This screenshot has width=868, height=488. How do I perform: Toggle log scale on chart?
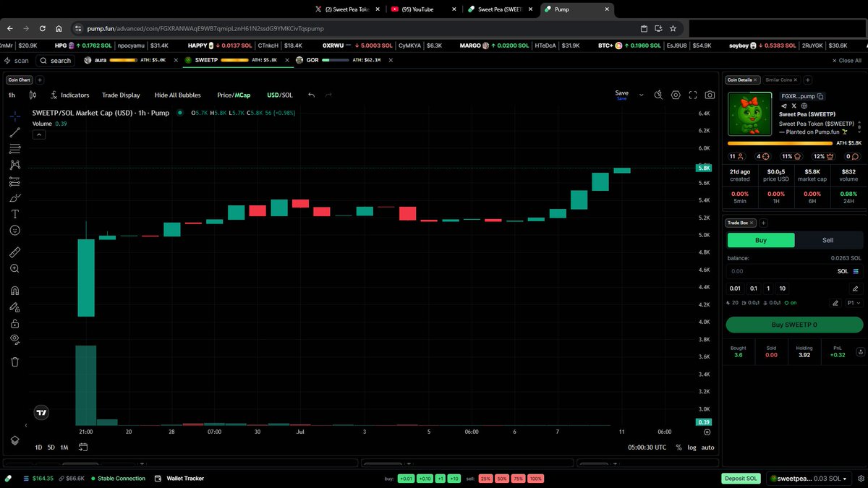692,448
